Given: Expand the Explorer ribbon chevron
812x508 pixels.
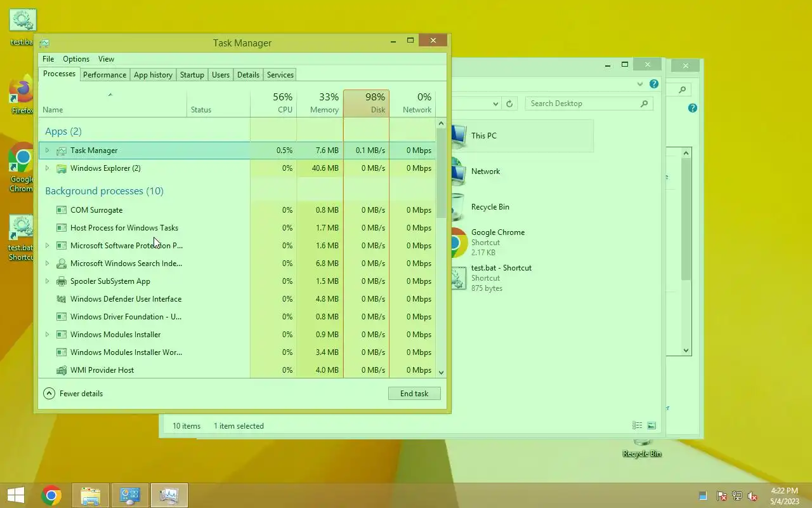Looking at the screenshot, I should click(639, 84).
